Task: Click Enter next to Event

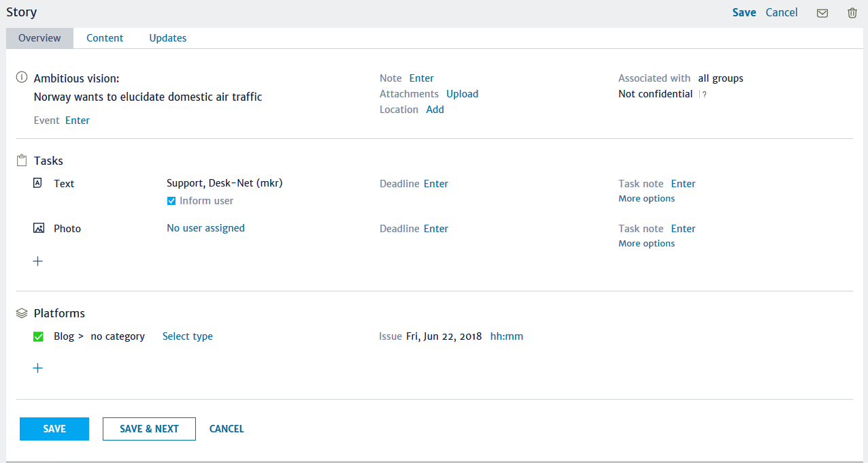Action: tap(78, 121)
